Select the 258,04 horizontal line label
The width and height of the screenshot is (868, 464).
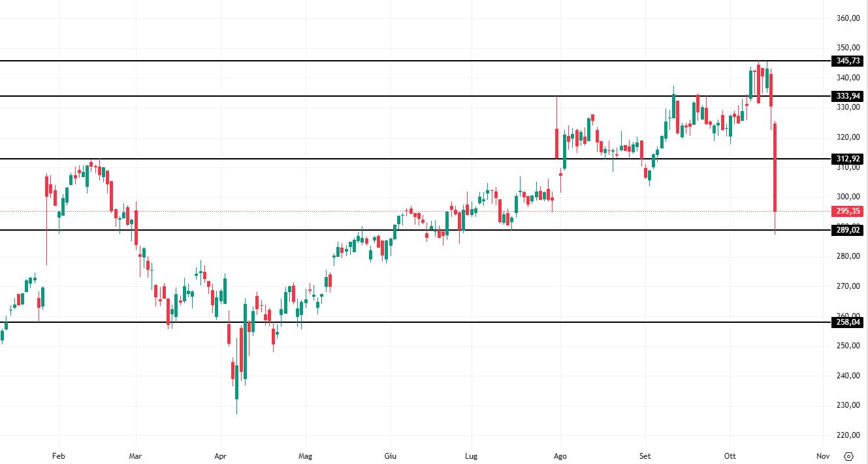(x=848, y=322)
